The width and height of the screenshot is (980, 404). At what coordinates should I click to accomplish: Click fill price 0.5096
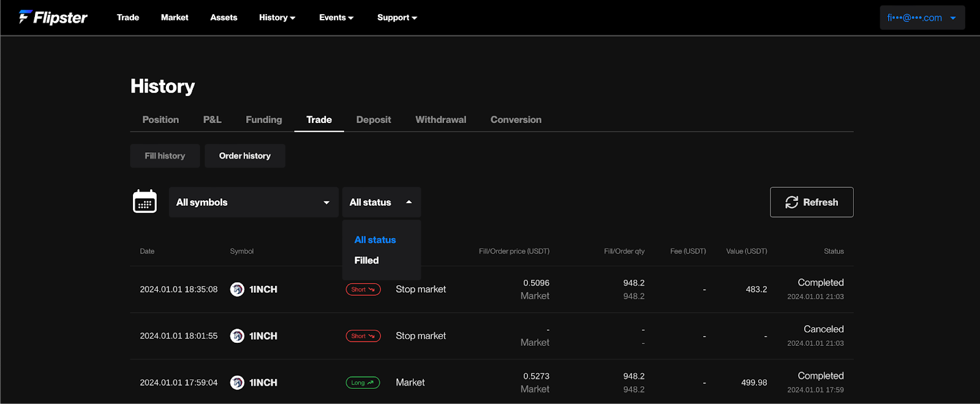(x=536, y=283)
